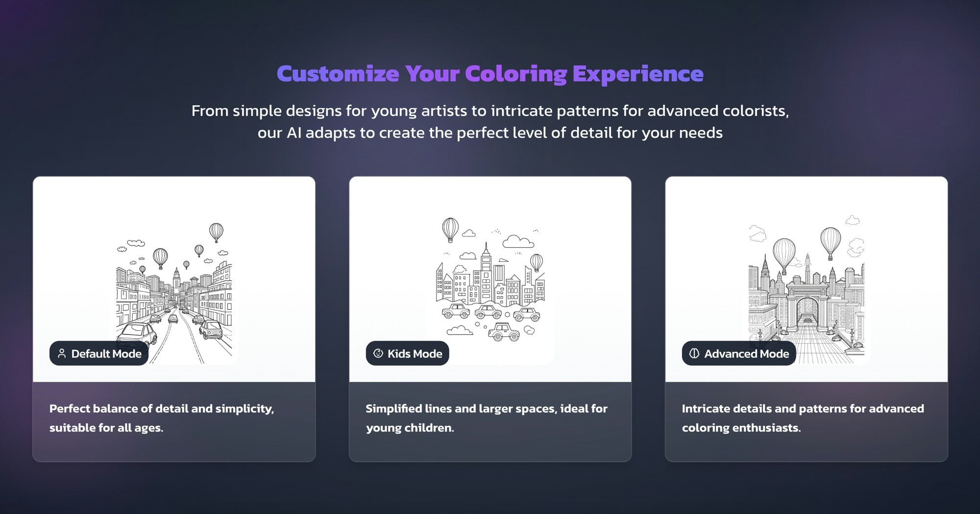The height and width of the screenshot is (514, 980).
Task: Click the Default Mode description about all ages
Action: (162, 418)
